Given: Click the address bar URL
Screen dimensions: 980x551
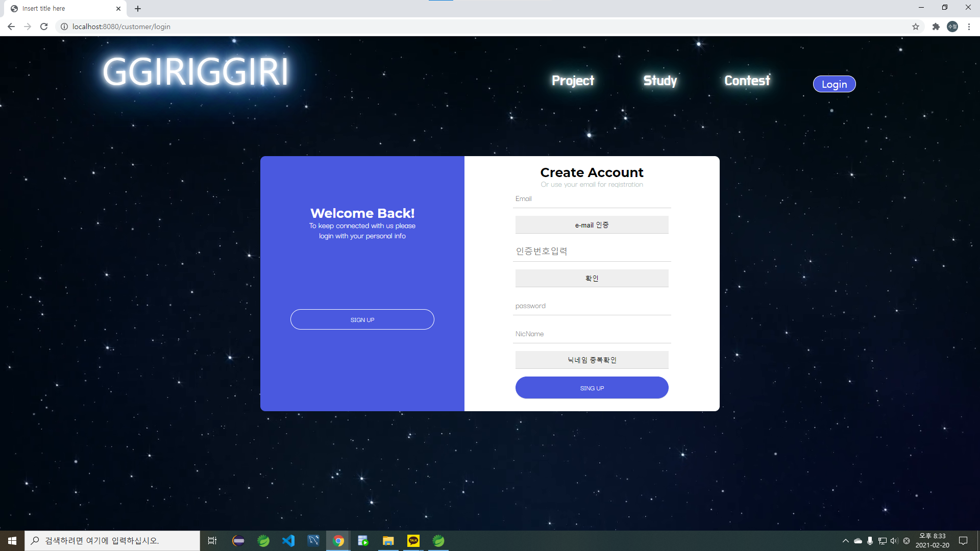Looking at the screenshot, I should (x=121, y=27).
